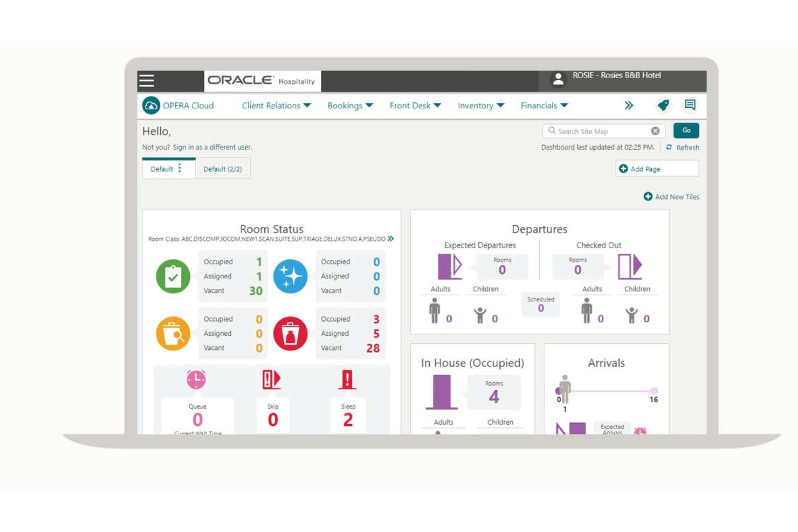Open the Financials dropdown menu
The height and width of the screenshot is (532, 798).
[544, 106]
